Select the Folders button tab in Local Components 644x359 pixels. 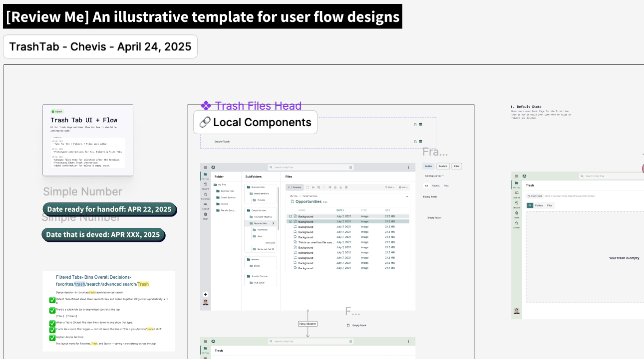pos(442,166)
